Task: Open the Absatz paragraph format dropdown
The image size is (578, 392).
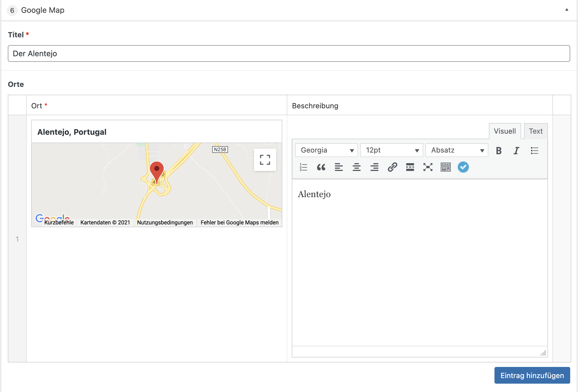Action: pyautogui.click(x=457, y=150)
